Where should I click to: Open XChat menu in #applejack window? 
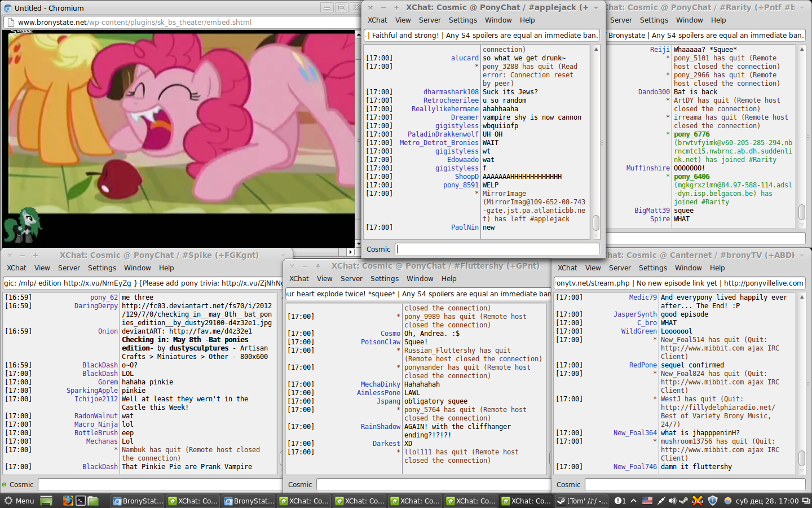(377, 20)
